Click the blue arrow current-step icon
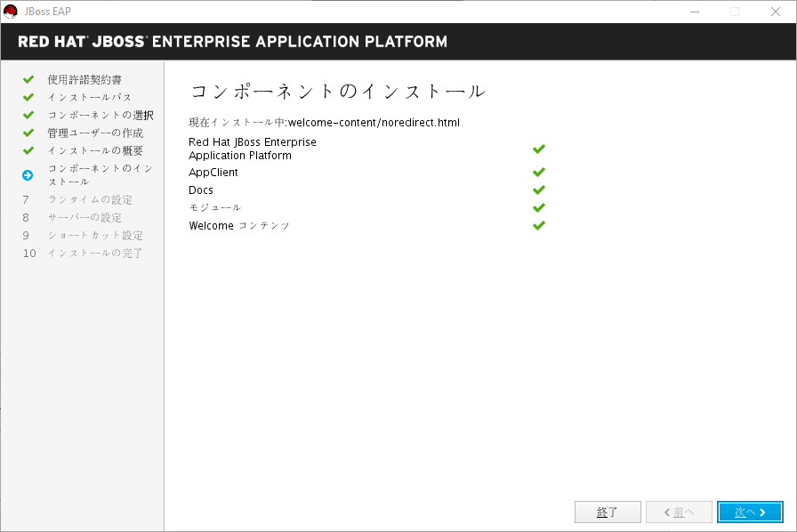Image resolution: width=797 pixels, height=532 pixels. (28, 174)
